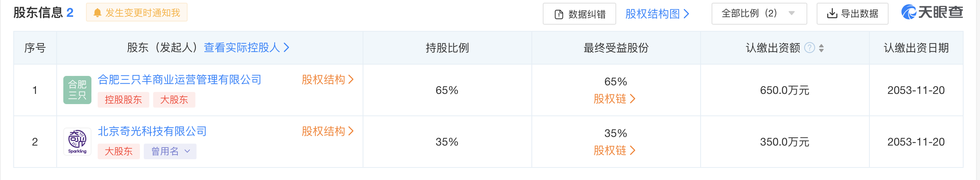This screenshot has width=980, height=180.
Task: Open 股权链 under the 35% share
Action: (614, 151)
